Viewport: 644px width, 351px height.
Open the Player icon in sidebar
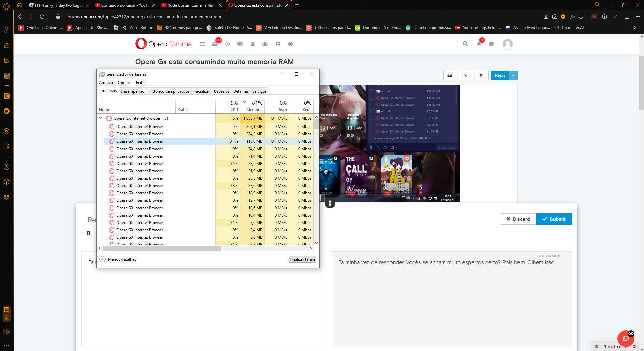[x=6, y=131]
